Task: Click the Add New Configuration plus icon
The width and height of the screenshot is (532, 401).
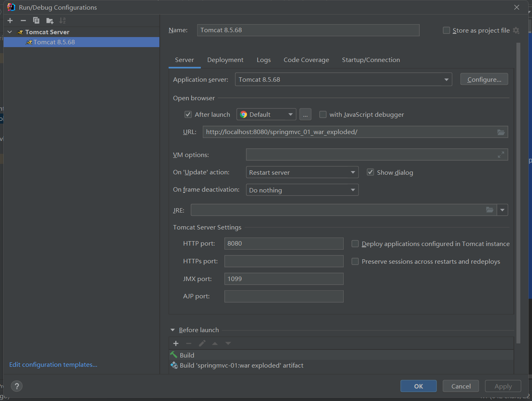Action: coord(10,21)
